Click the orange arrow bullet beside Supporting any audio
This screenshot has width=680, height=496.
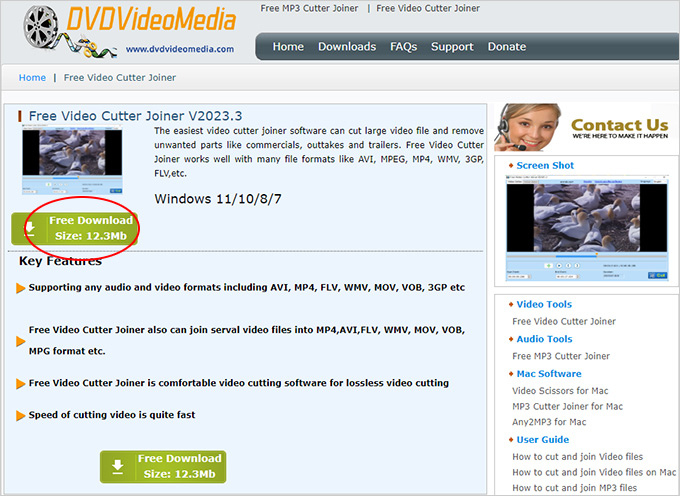[x=20, y=288]
